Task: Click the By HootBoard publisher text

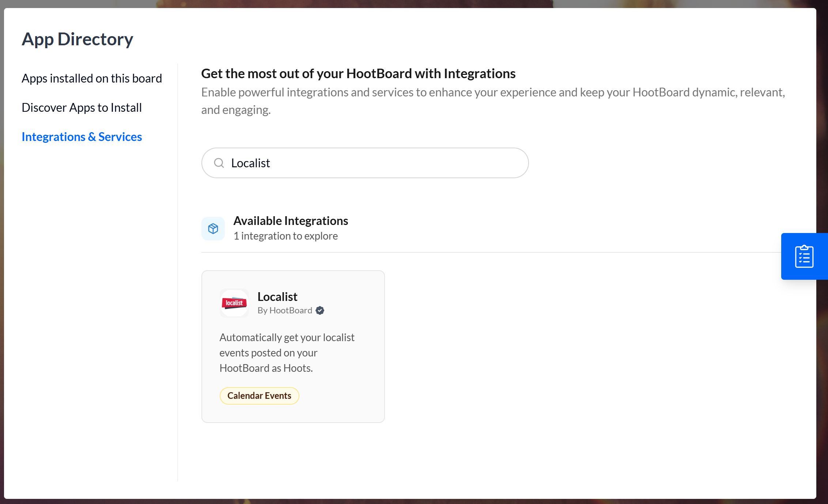Action: point(285,310)
